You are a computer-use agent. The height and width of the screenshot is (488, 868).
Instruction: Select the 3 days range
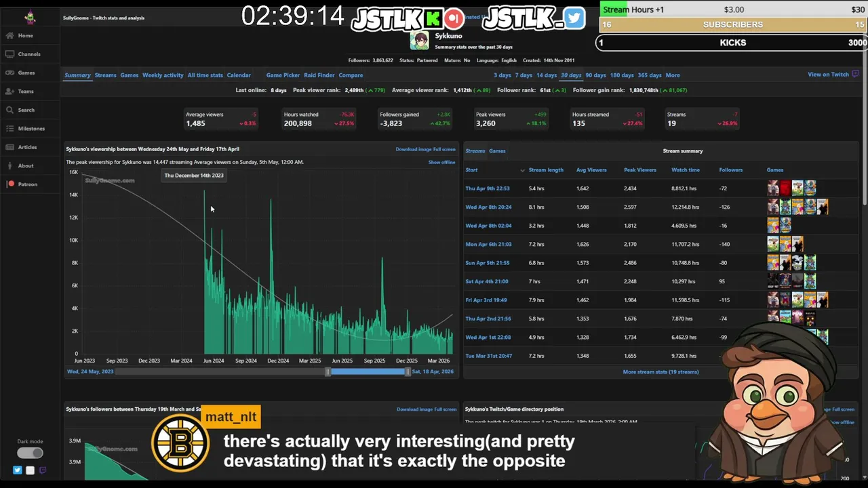(x=502, y=75)
